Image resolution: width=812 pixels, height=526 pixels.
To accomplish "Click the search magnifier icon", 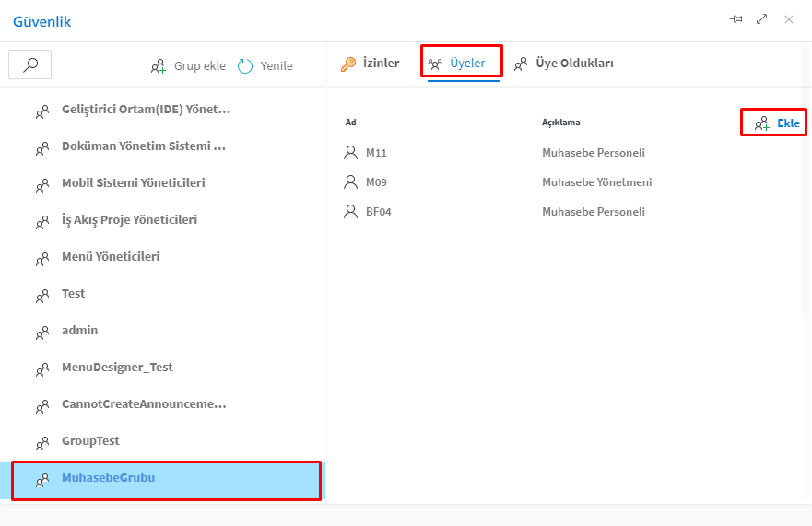I will point(30,64).
